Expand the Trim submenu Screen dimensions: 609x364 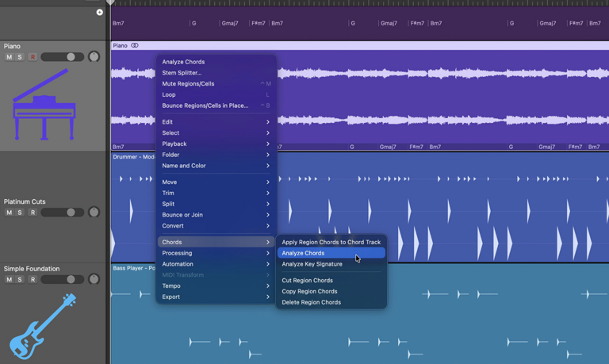[216, 193]
